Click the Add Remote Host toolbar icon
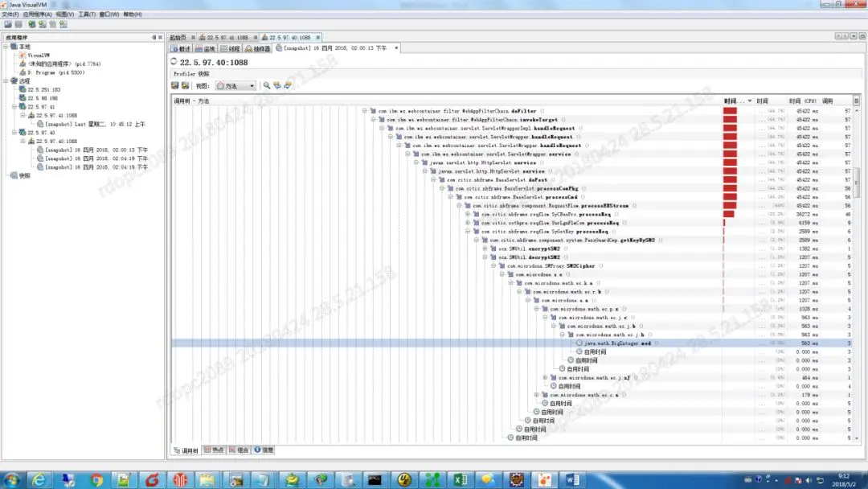 [31, 24]
